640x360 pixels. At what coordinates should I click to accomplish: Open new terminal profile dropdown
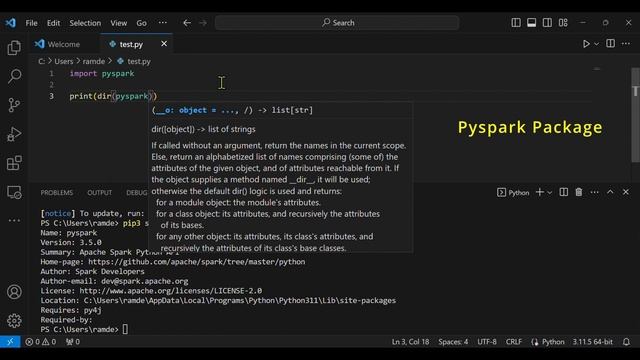click(x=549, y=192)
